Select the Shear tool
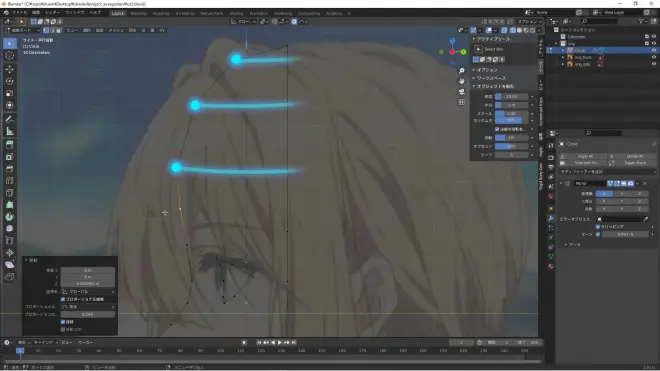This screenshot has width=660, height=371. click(x=10, y=265)
